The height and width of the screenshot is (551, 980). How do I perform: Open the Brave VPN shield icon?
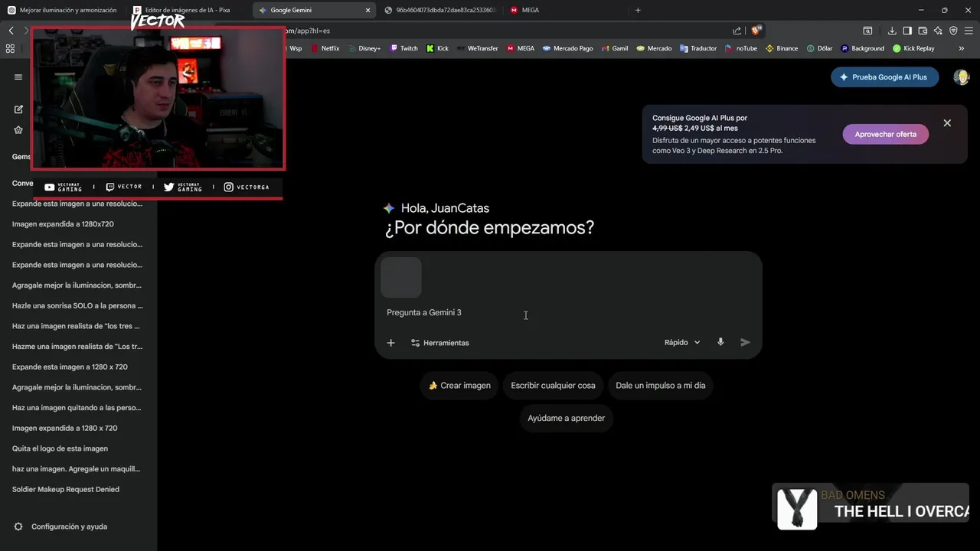click(x=953, y=31)
